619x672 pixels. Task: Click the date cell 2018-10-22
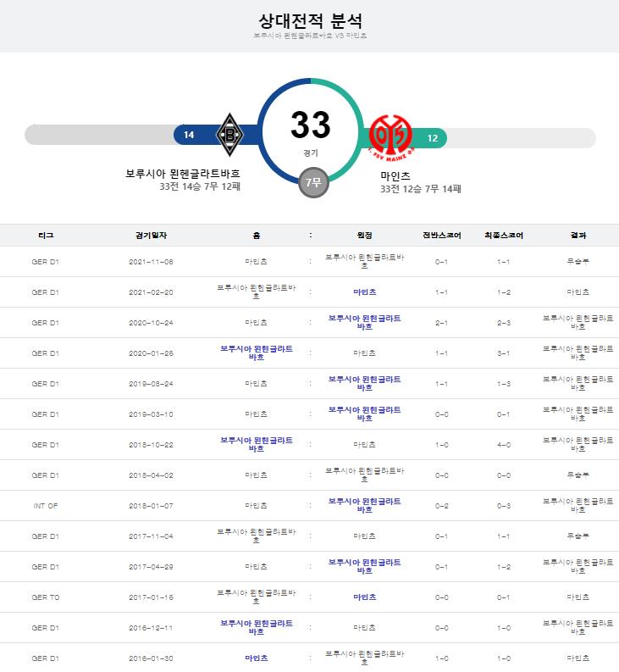151,445
